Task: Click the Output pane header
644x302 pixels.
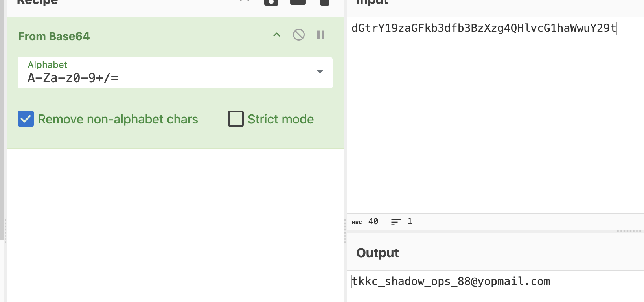Action: 377,253
